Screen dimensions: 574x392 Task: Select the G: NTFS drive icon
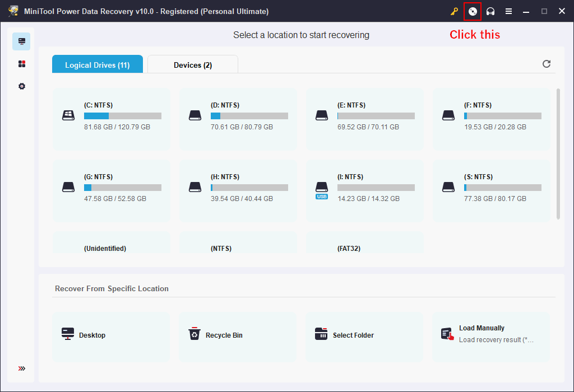click(x=68, y=187)
